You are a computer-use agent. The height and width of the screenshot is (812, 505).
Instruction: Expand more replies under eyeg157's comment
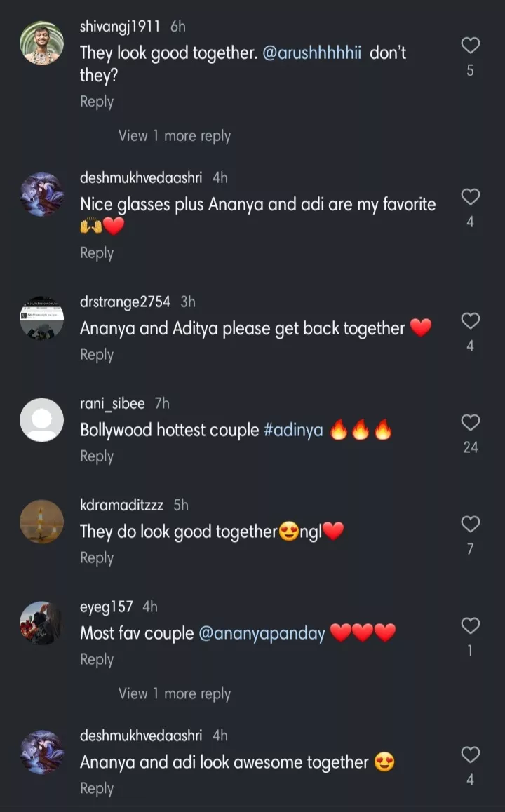coord(174,693)
